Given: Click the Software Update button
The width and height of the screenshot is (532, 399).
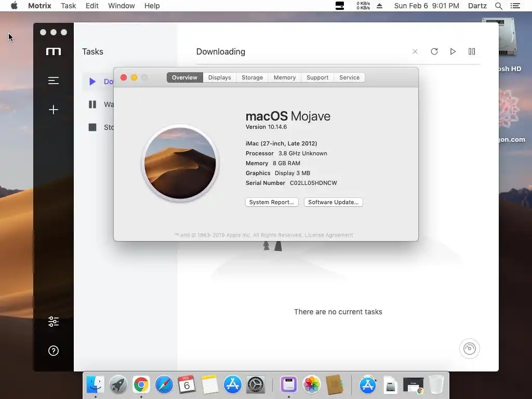Looking at the screenshot, I should 333,202.
